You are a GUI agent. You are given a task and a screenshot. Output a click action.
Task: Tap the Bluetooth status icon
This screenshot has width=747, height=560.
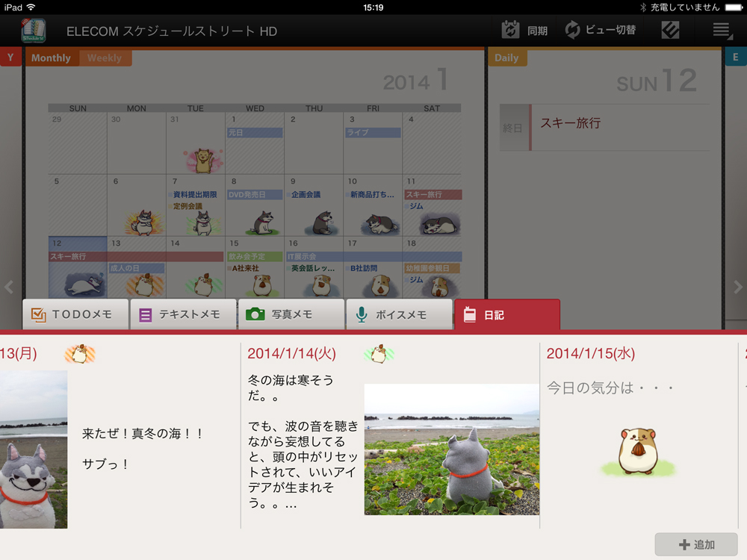tap(642, 7)
